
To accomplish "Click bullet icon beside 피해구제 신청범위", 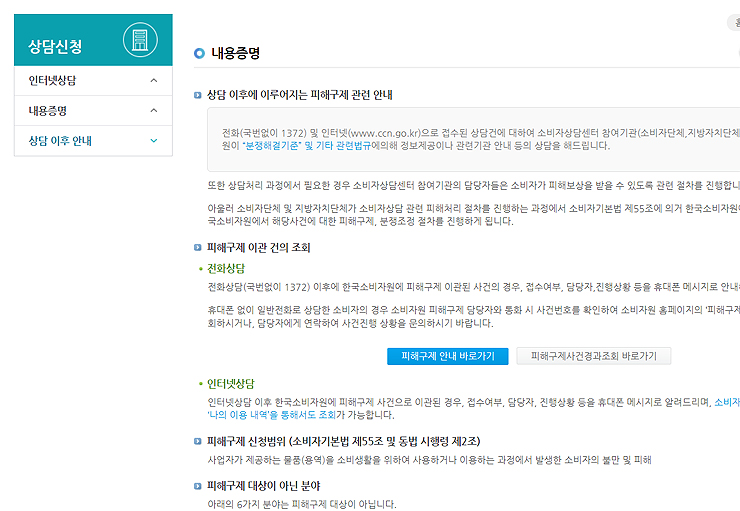I will click(198, 441).
